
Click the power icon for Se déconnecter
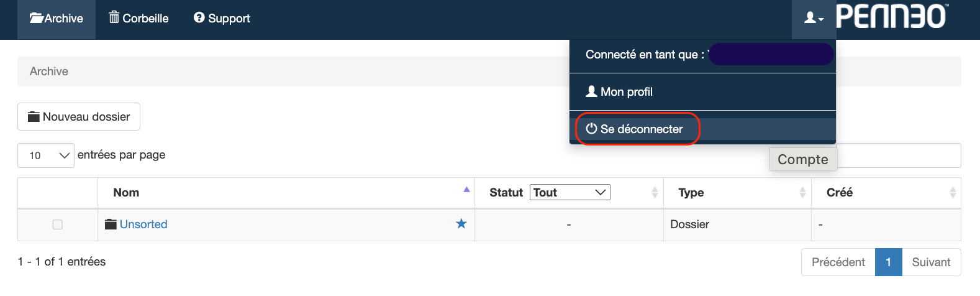pos(591,129)
